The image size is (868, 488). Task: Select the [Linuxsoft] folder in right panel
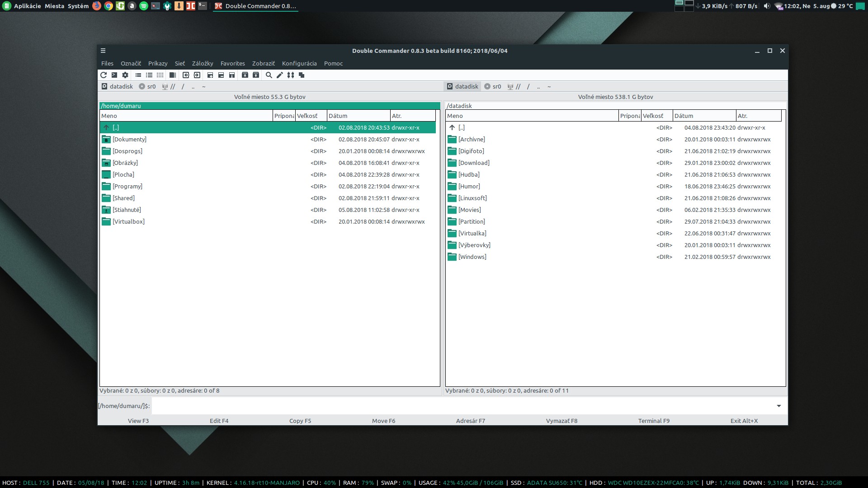[x=613, y=198]
